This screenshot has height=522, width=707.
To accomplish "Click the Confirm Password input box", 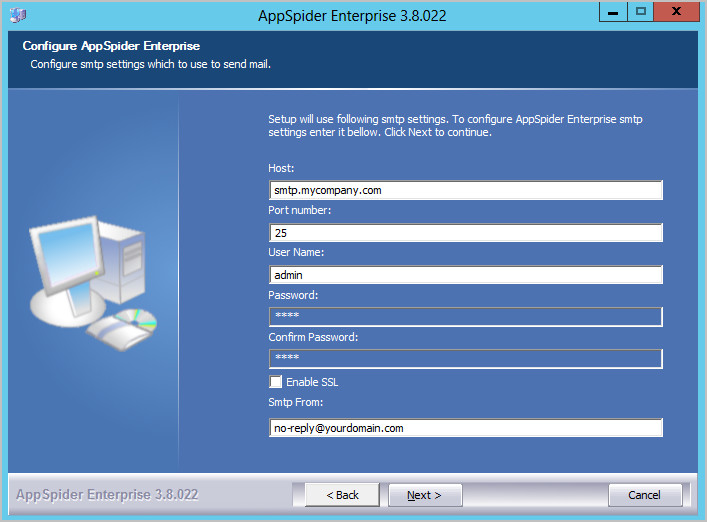I will (x=465, y=359).
